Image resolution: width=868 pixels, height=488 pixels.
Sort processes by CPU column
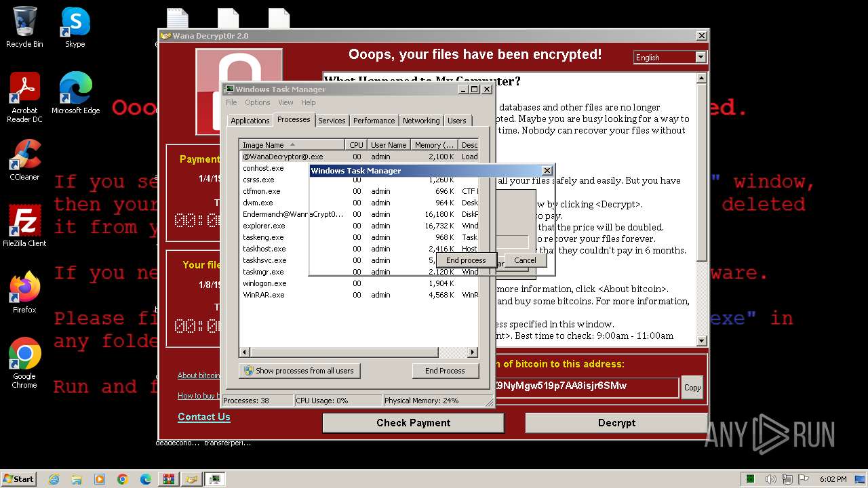pos(356,145)
